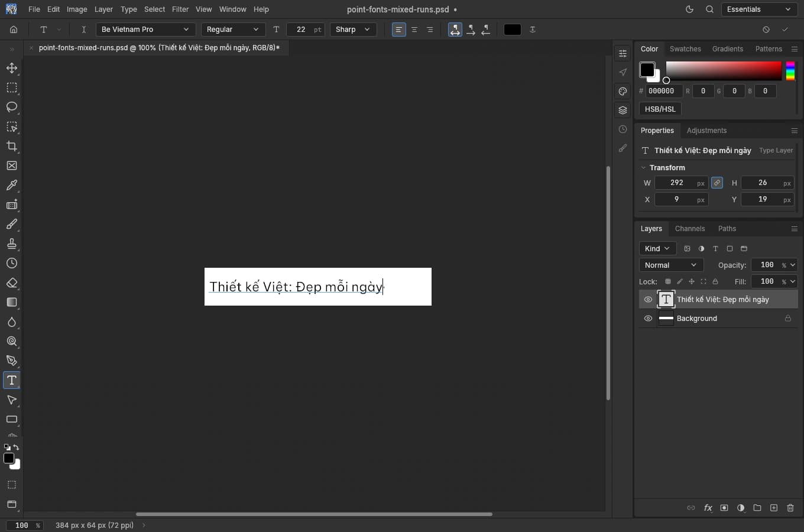Screen dimensions: 804x532
Task: Commit the text edit with the checkmark
Action: point(785,30)
